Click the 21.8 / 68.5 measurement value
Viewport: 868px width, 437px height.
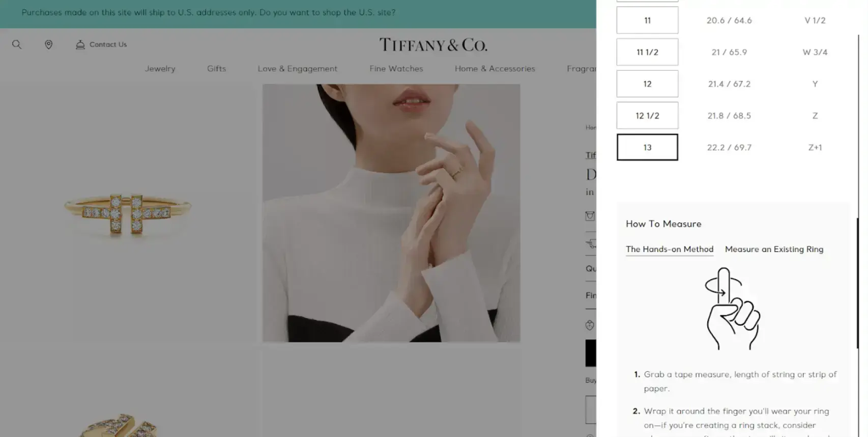729,116
